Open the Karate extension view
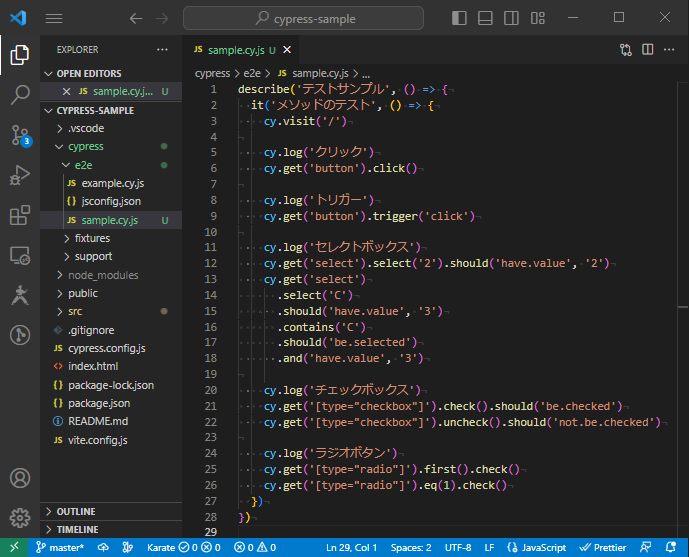 click(x=20, y=295)
